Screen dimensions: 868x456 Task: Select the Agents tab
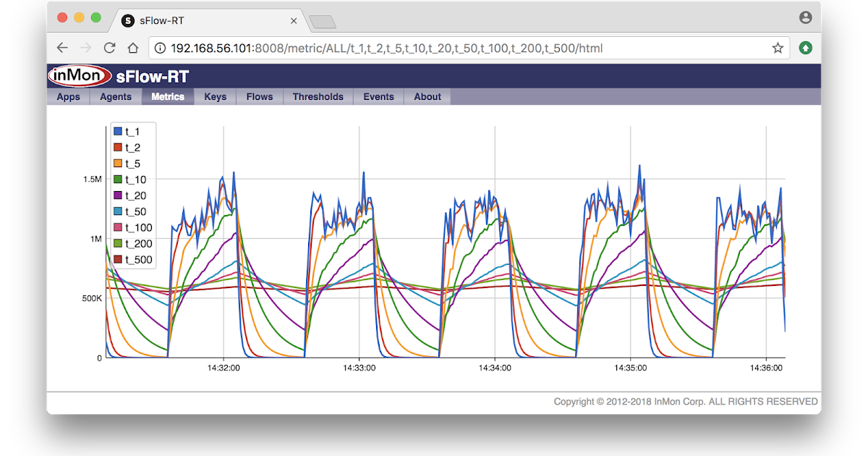coord(115,96)
